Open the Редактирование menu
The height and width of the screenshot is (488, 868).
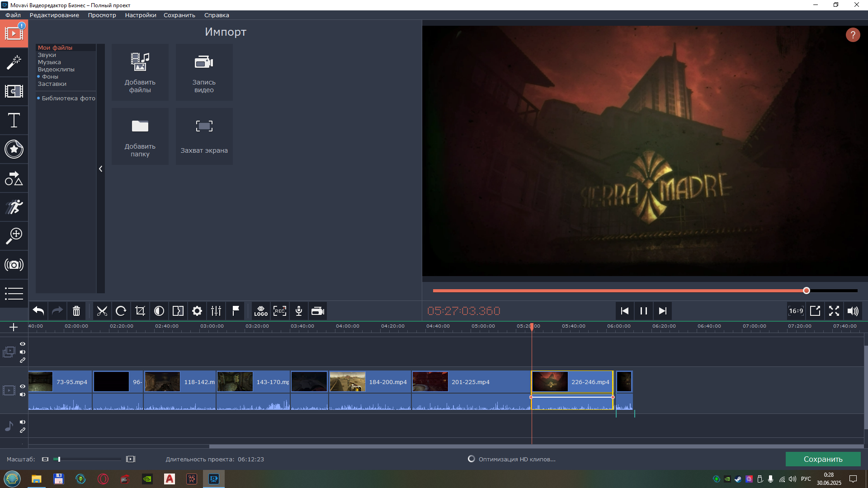(x=54, y=15)
